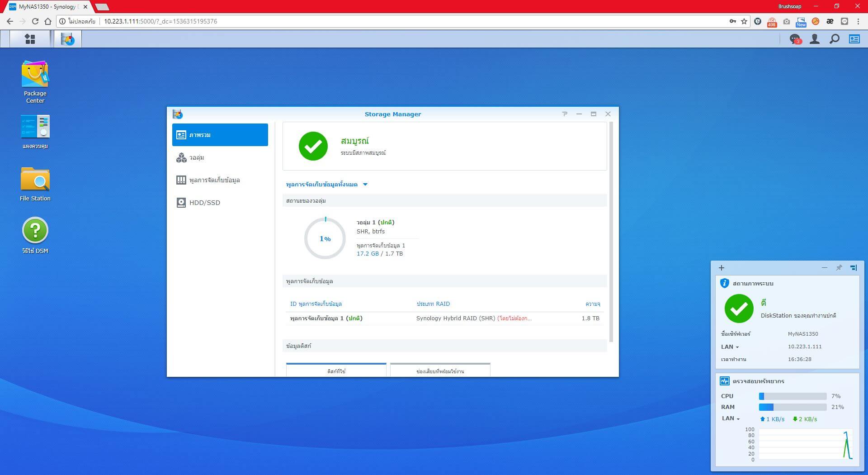Open Package Center desktop icon
This screenshot has height=475, width=868.
coord(35,82)
